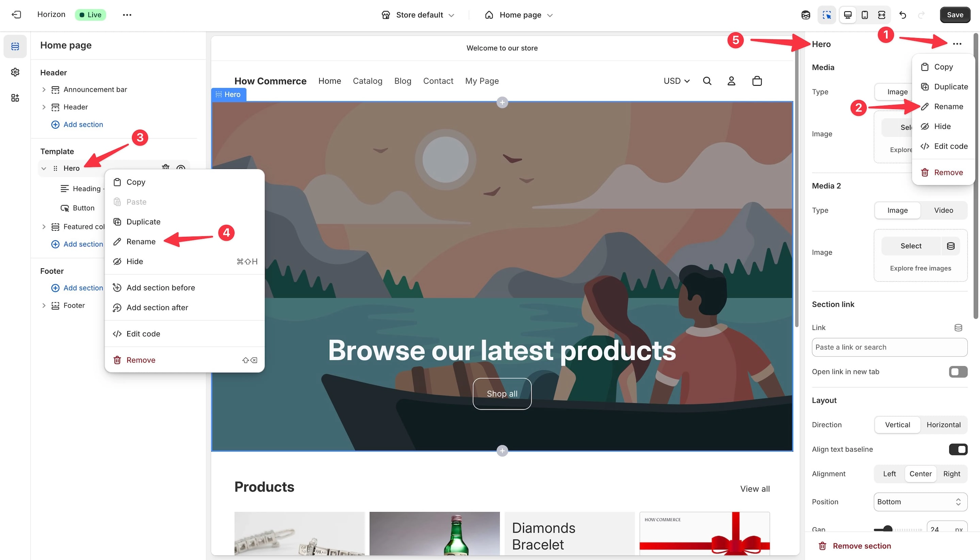This screenshot has height=560, width=980.
Task: Switch to mobile preview
Action: click(864, 15)
